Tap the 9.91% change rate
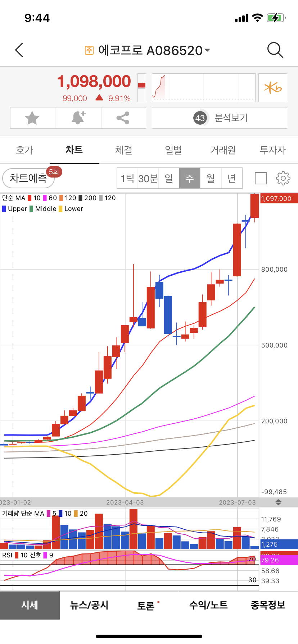Image resolution: width=298 pixels, height=644 pixels. [x=119, y=98]
